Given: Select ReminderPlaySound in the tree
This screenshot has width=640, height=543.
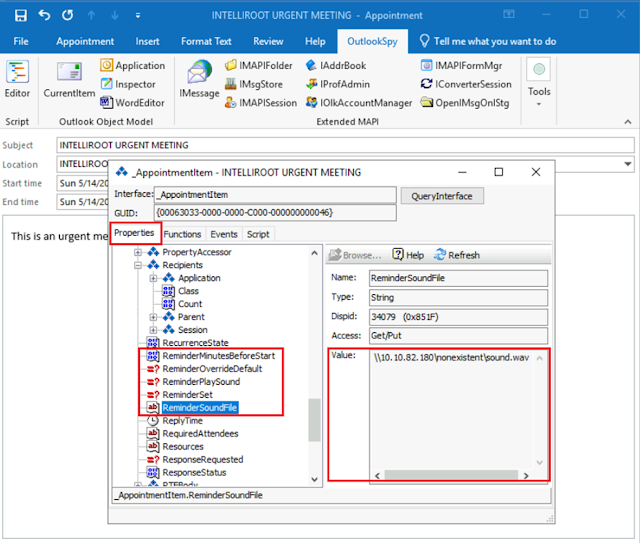Looking at the screenshot, I should click(201, 382).
